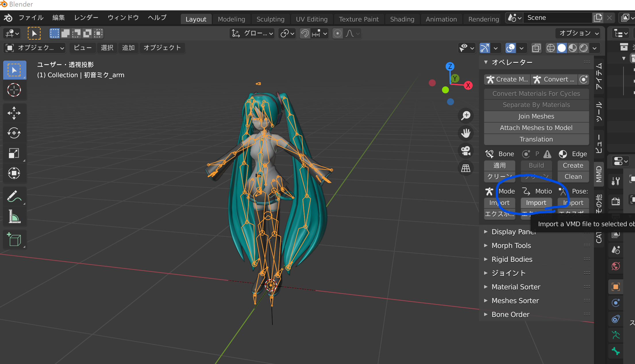Enable wireframe viewport shading
635x364 pixels.
551,48
